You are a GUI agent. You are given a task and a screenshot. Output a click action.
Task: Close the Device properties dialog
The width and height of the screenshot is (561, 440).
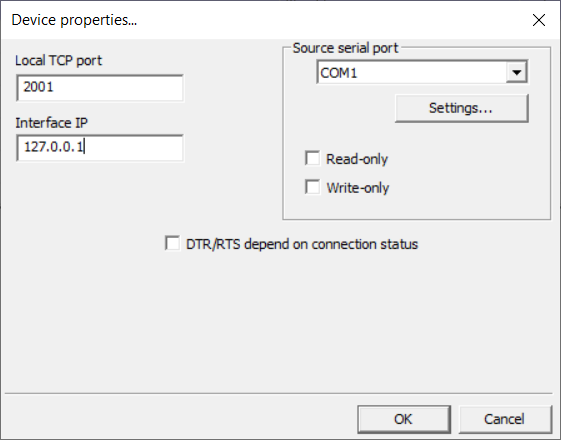pyautogui.click(x=538, y=20)
